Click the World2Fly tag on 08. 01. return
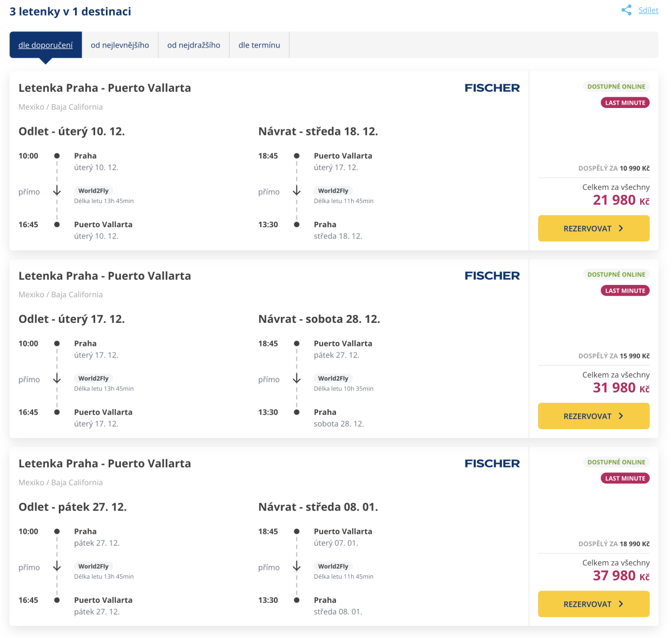The width and height of the screenshot is (672, 638). tap(333, 566)
